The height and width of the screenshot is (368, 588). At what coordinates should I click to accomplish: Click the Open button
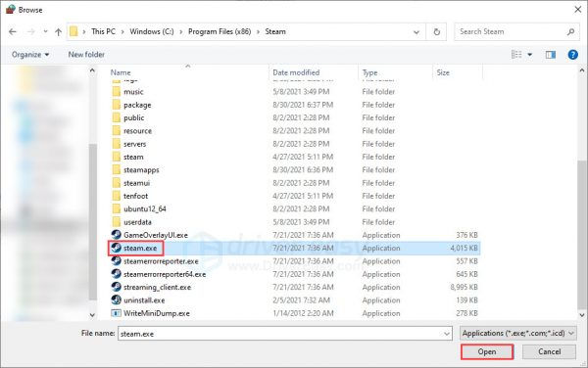pos(487,352)
